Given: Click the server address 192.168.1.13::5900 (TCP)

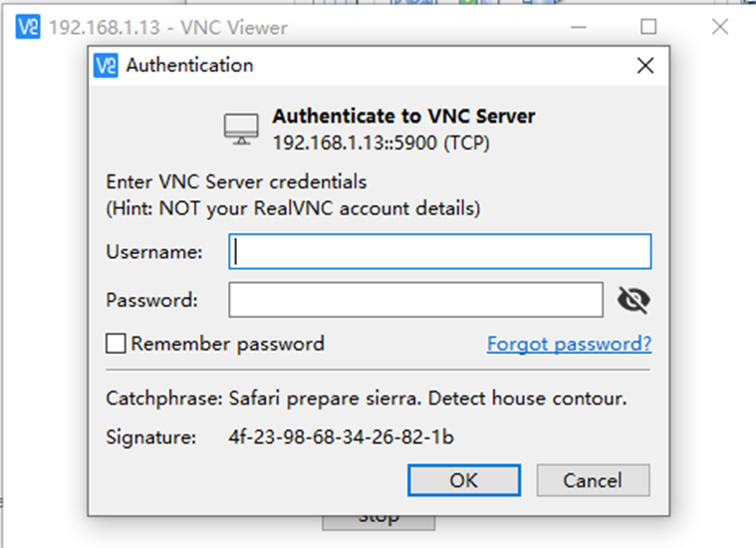Looking at the screenshot, I should point(380,142).
